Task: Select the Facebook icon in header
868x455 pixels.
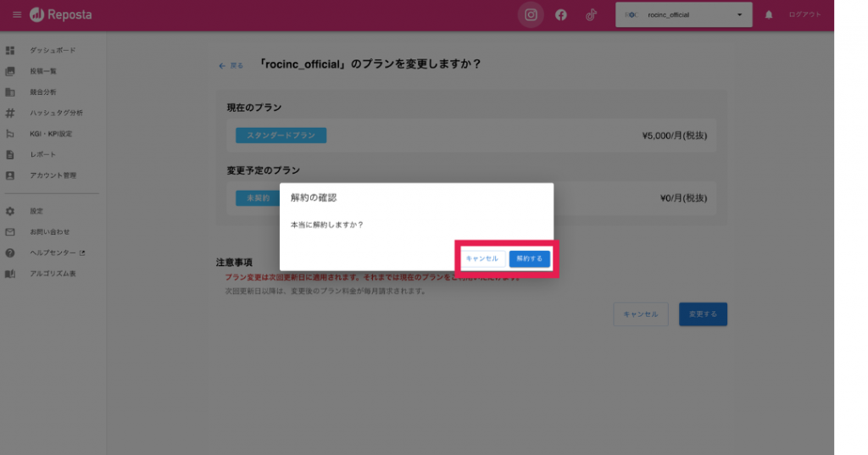Action: (x=560, y=15)
